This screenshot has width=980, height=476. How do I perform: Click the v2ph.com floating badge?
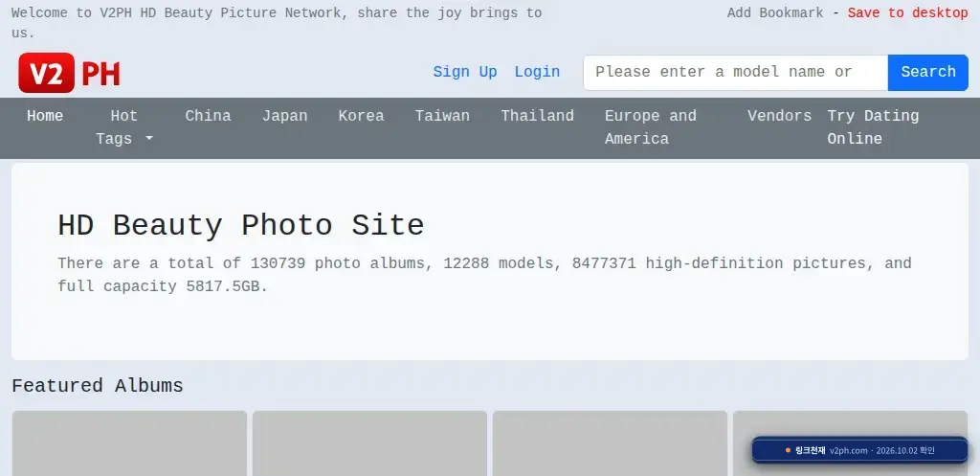(860, 450)
